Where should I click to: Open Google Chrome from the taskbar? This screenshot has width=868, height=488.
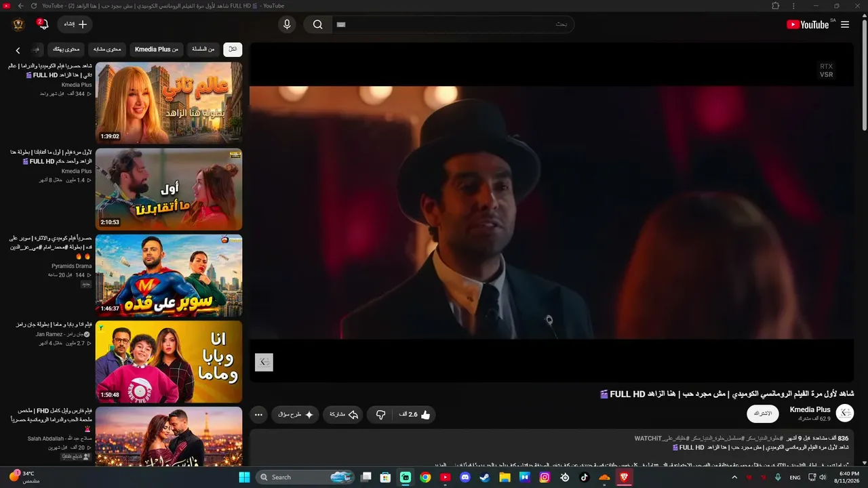pyautogui.click(x=425, y=477)
